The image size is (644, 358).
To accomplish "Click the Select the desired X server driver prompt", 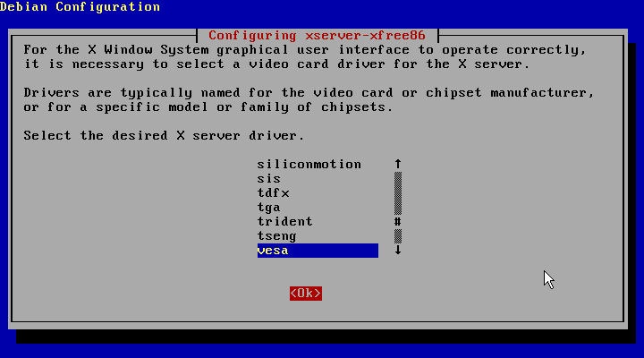I will [x=164, y=136].
